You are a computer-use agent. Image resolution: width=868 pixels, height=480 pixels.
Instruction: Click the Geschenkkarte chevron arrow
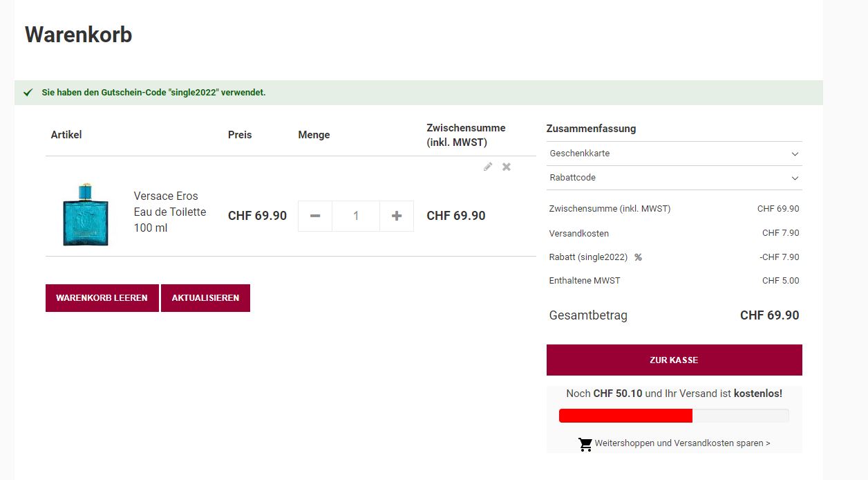click(x=795, y=154)
